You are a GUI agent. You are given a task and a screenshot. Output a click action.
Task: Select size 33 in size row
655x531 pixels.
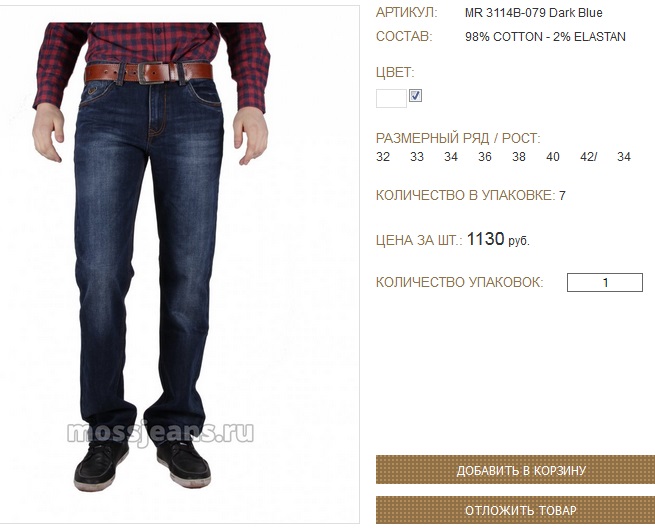417,157
